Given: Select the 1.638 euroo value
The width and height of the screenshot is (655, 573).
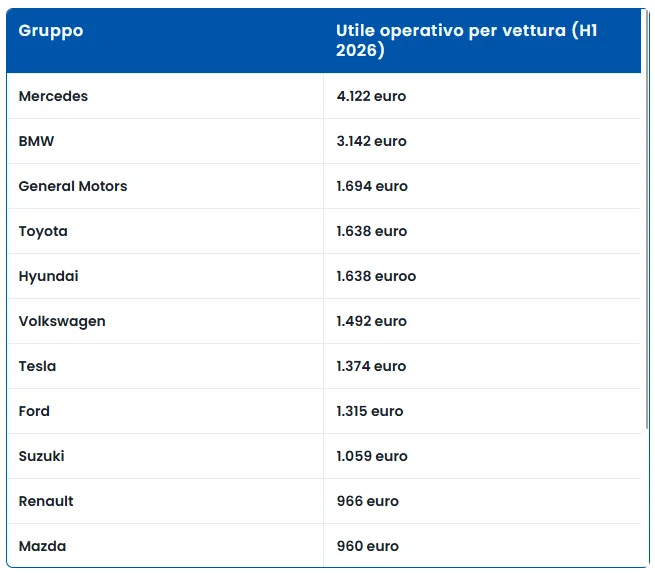Looking at the screenshot, I should (x=376, y=276).
